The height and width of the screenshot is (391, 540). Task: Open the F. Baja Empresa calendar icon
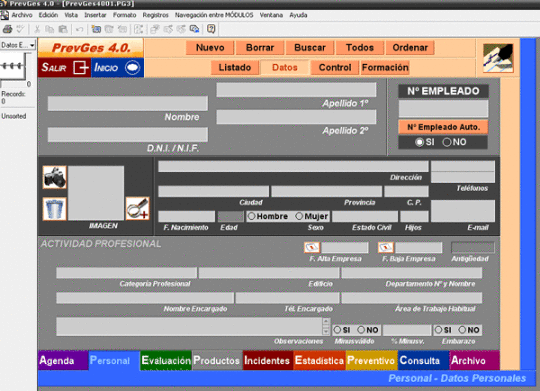point(386,247)
